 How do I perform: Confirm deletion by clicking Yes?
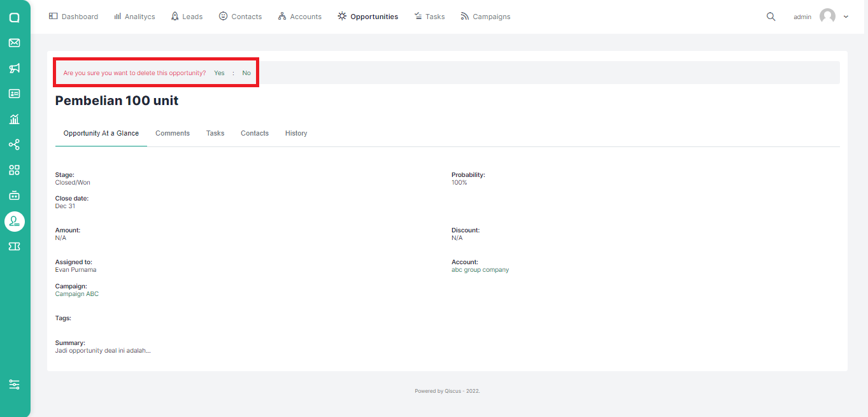(219, 73)
